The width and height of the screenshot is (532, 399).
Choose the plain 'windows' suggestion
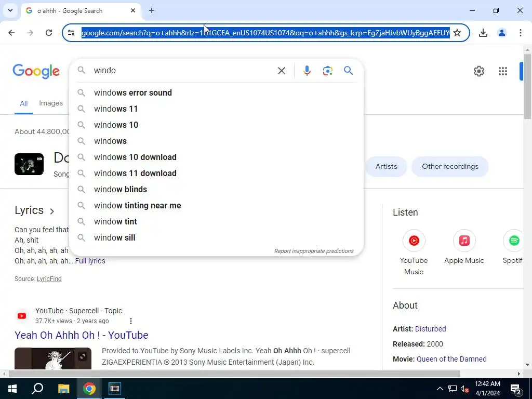tap(216, 141)
